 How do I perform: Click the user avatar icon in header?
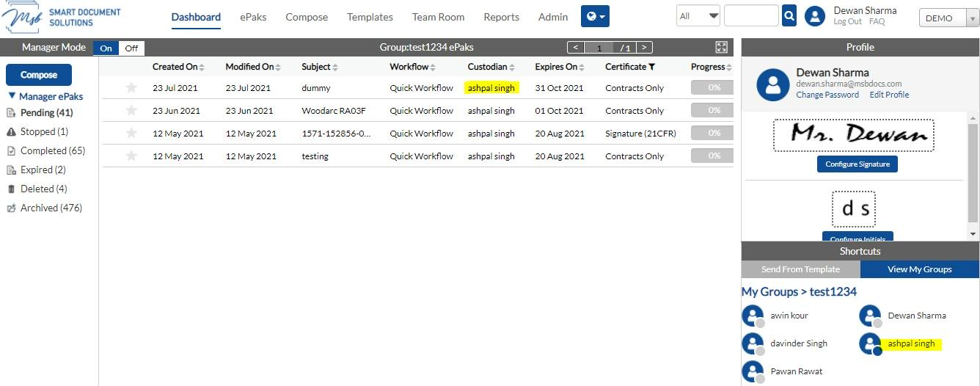pos(815,16)
